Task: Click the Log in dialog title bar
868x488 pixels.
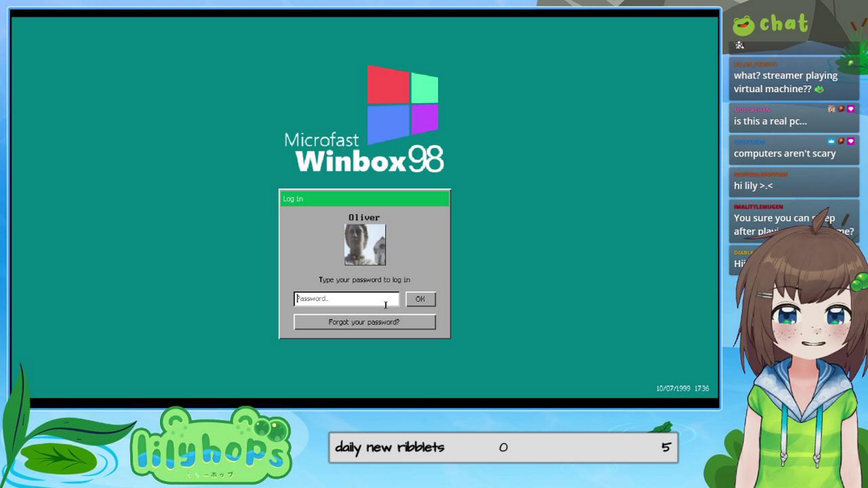Action: [x=364, y=199]
